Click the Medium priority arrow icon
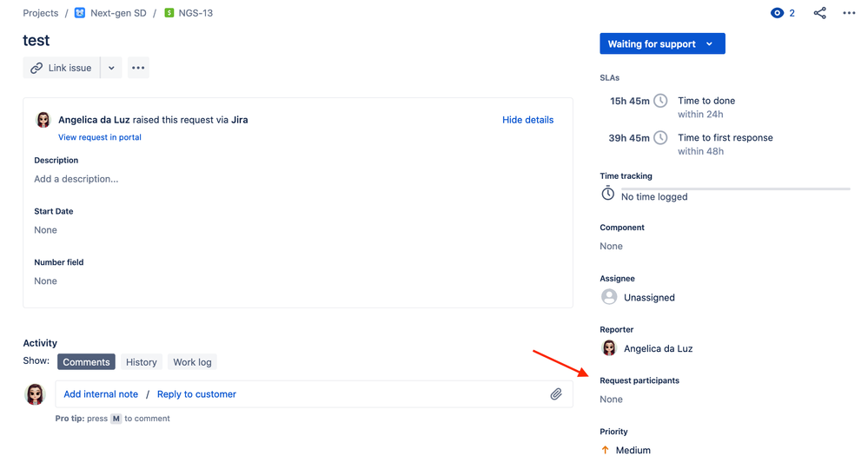The image size is (868, 469). coord(605,450)
